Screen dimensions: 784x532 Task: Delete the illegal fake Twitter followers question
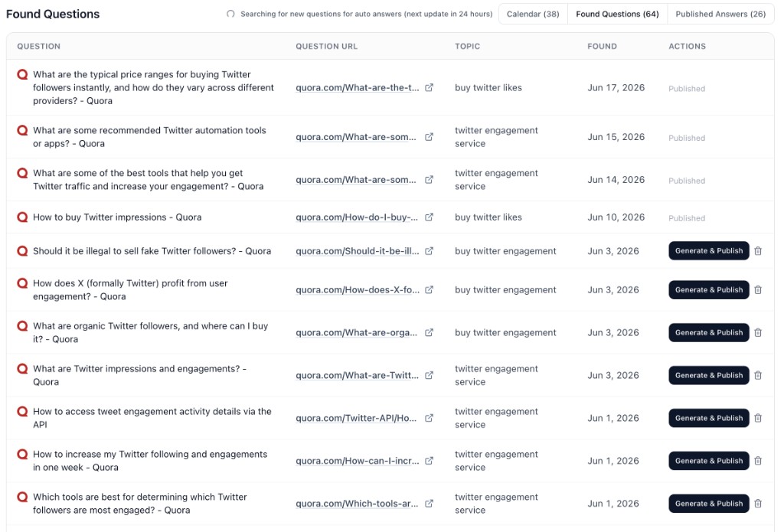tap(758, 251)
